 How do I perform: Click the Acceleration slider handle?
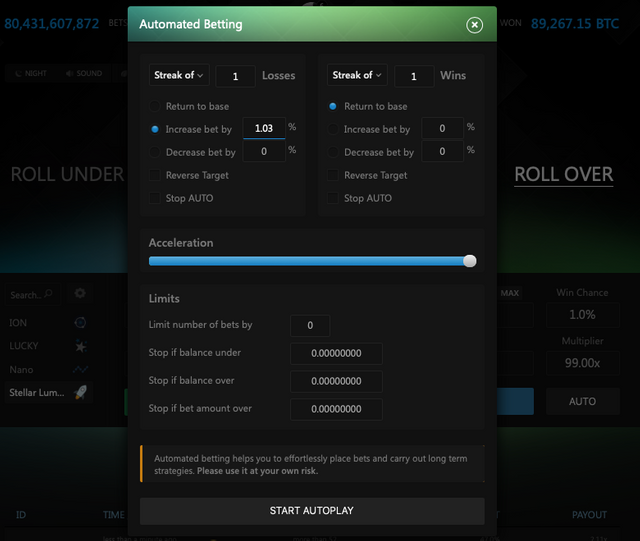click(x=470, y=261)
